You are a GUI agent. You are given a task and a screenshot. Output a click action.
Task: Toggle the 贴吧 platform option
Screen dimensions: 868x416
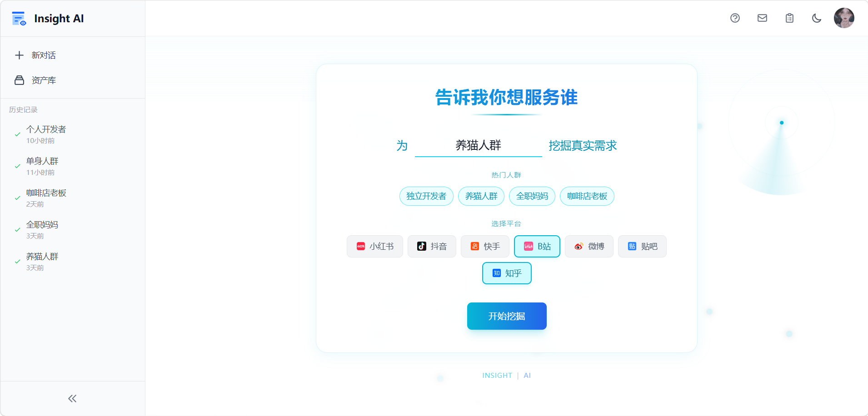coord(642,246)
